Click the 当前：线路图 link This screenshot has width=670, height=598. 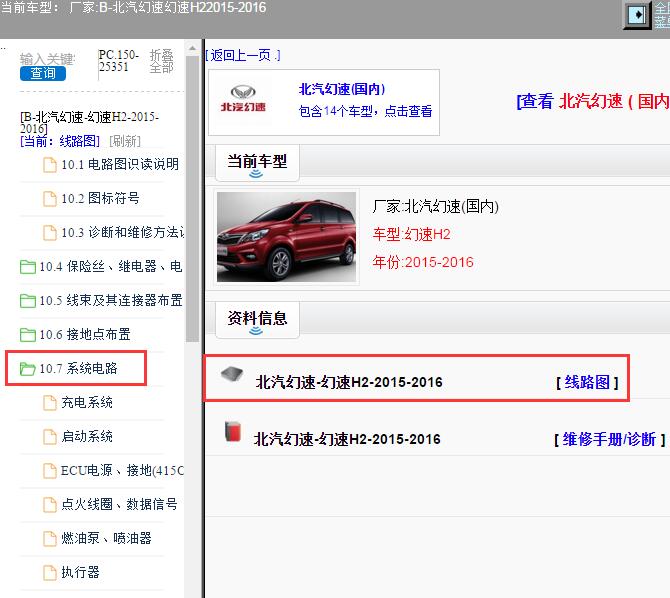(x=60, y=141)
